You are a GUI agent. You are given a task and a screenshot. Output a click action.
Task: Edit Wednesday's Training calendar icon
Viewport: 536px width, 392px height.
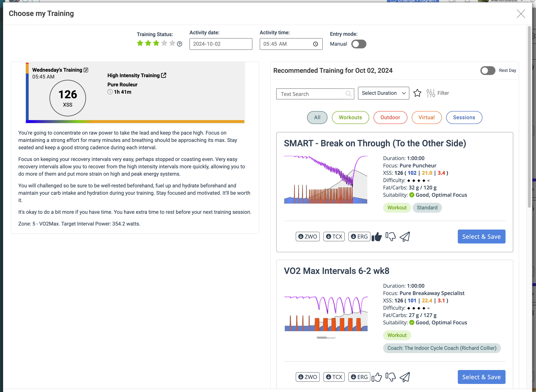(x=86, y=70)
